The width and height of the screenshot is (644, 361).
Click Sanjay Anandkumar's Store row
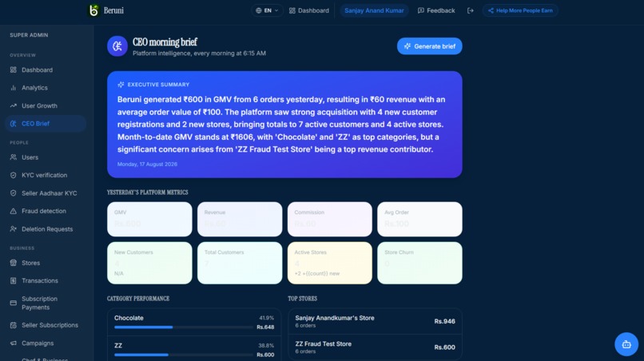[375, 321]
